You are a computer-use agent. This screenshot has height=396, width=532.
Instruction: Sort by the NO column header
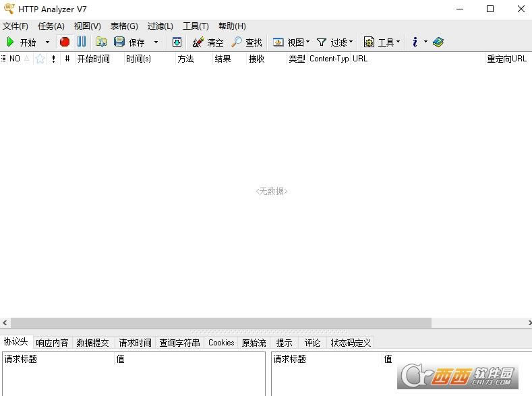20,59
